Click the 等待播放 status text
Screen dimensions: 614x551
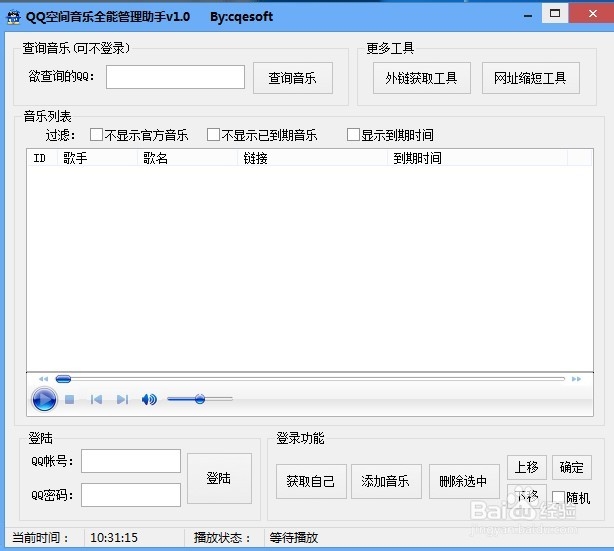pos(293,538)
